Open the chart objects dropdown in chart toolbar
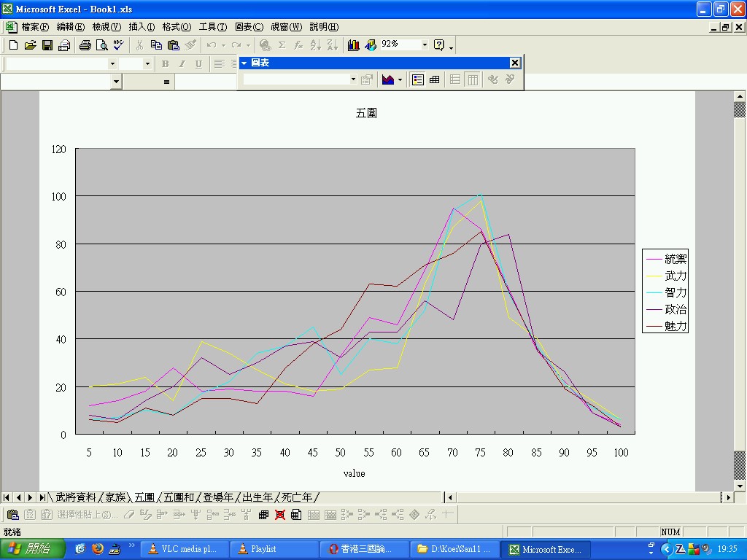Viewport: 747px width, 560px height. pos(353,79)
